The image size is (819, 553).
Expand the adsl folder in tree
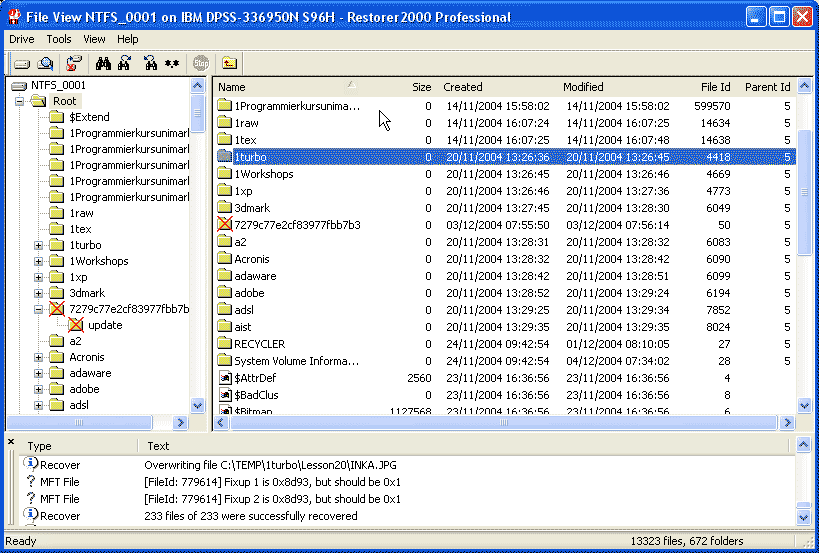[x=38, y=405]
